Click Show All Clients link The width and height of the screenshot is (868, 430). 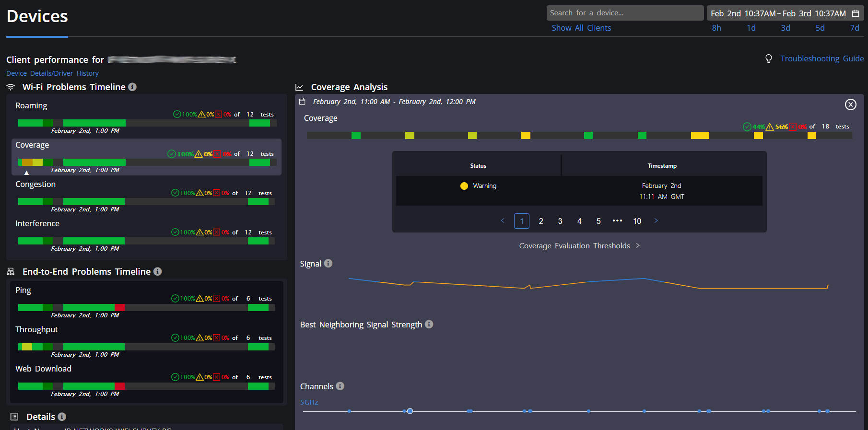581,28
